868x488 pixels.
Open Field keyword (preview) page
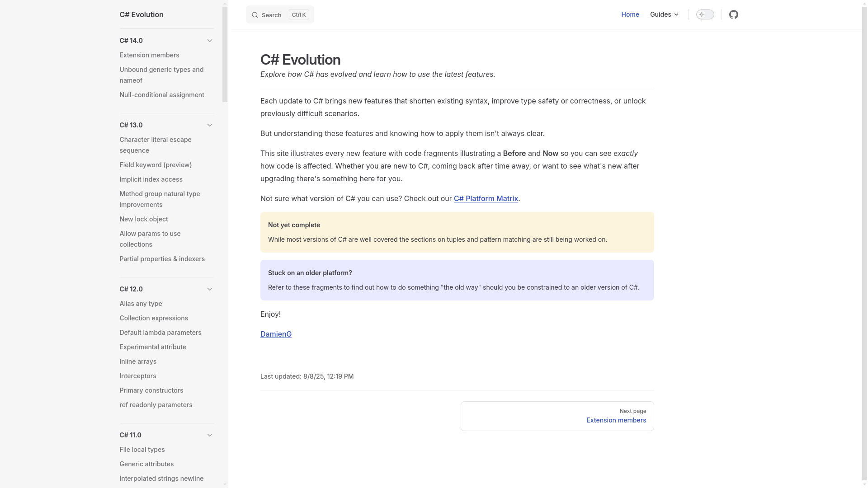pyautogui.click(x=156, y=165)
